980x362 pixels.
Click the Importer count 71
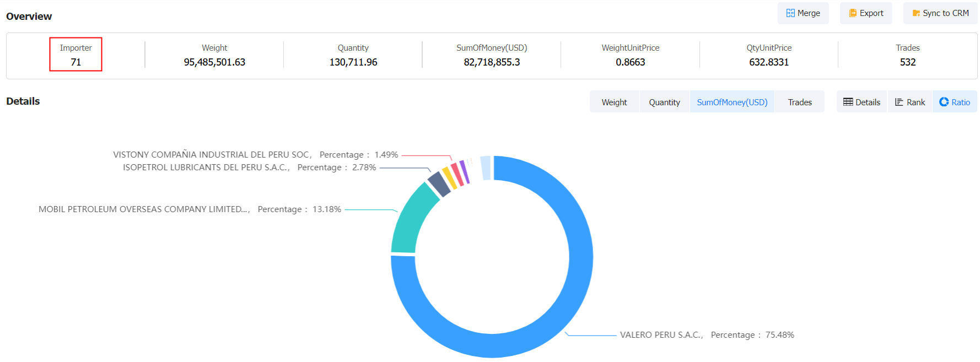(76, 62)
